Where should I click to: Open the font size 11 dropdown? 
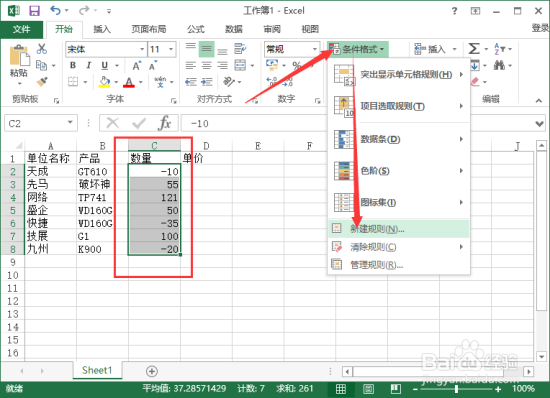[171, 49]
